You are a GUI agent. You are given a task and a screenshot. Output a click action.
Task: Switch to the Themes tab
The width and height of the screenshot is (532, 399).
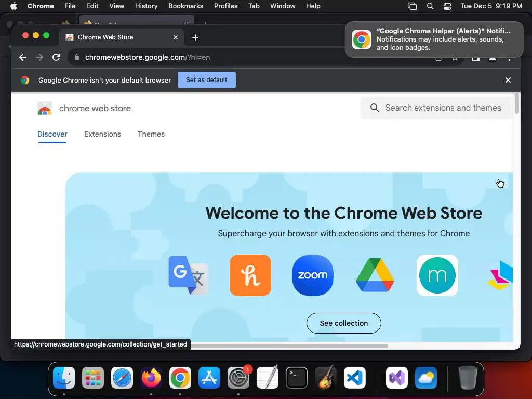point(151,135)
